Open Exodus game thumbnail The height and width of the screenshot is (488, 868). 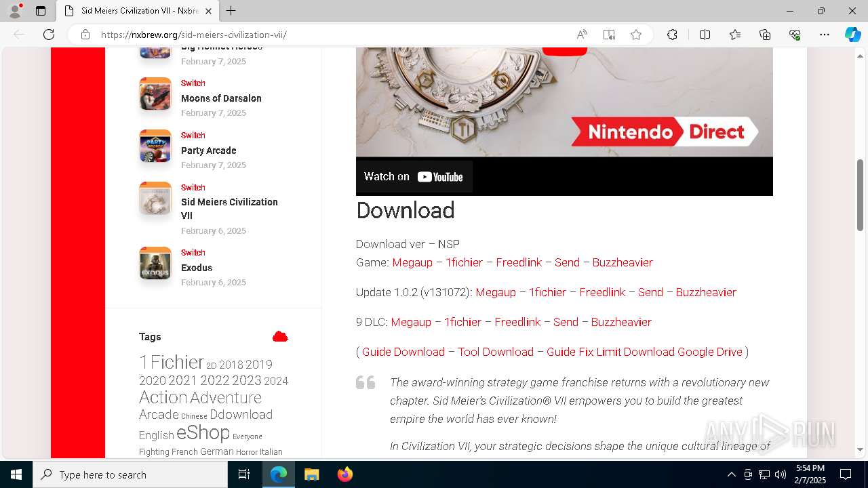(x=155, y=263)
